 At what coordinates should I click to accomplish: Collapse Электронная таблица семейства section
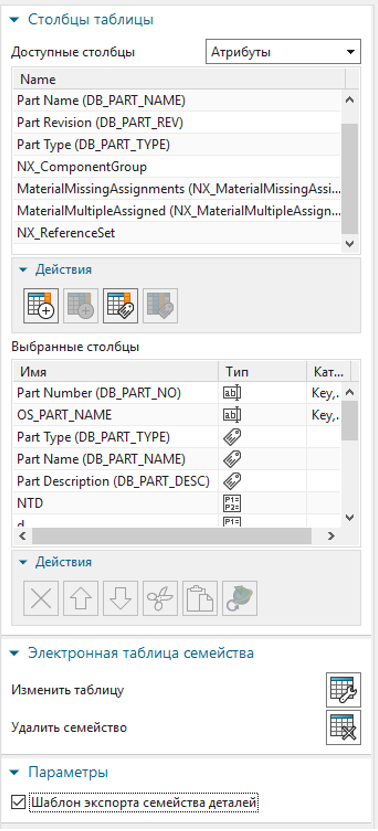14,653
